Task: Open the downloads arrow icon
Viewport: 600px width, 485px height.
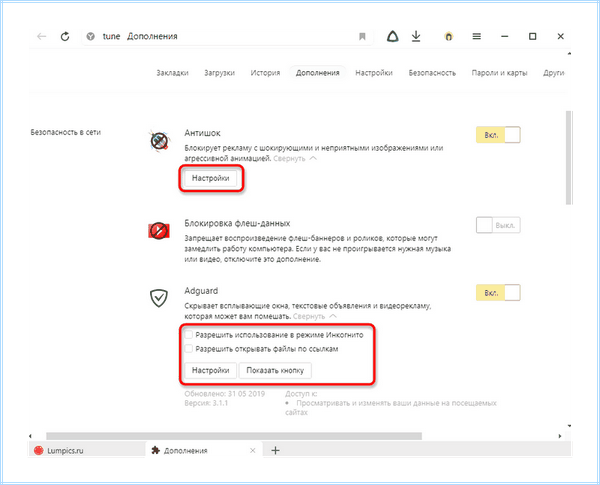Action: [x=416, y=36]
